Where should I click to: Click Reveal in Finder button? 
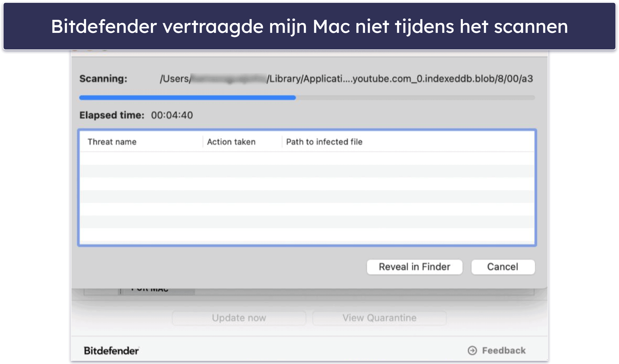[414, 267]
